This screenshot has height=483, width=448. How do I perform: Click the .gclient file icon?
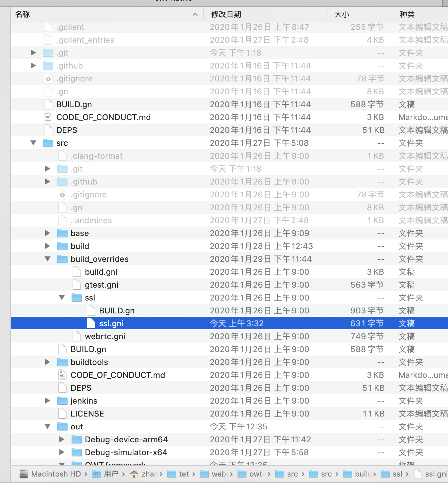pos(48,27)
